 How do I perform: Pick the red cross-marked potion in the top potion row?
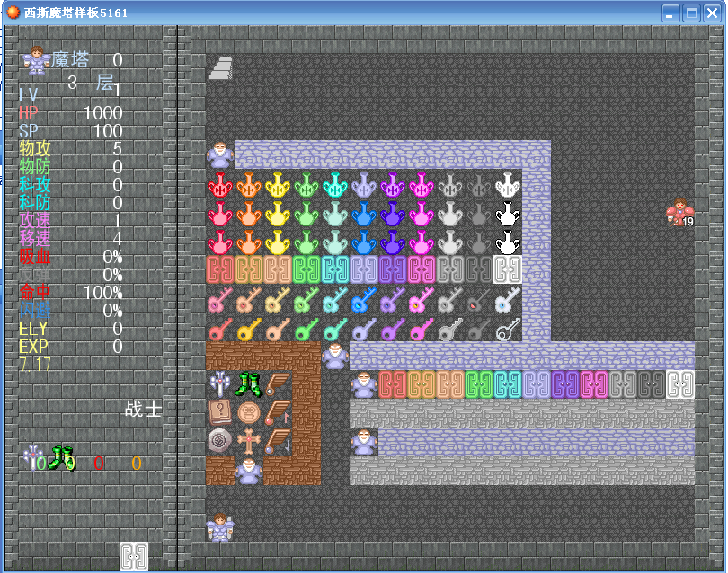pyautogui.click(x=220, y=184)
